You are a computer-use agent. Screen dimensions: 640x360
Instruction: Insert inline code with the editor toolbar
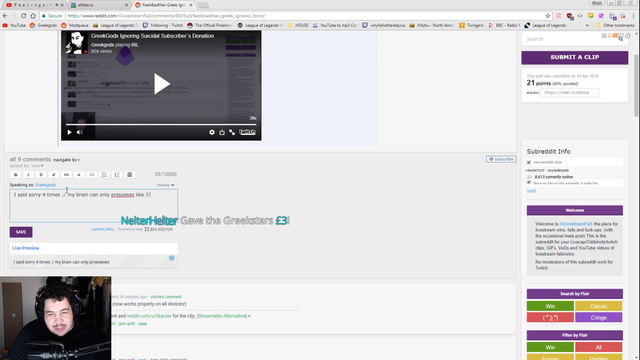tap(91, 175)
